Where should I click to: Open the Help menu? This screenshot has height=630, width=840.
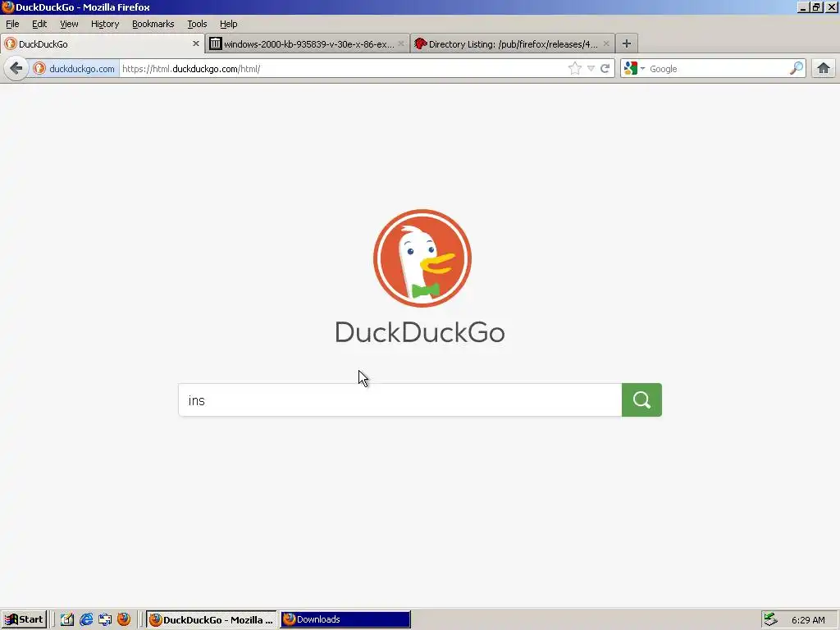pos(228,24)
